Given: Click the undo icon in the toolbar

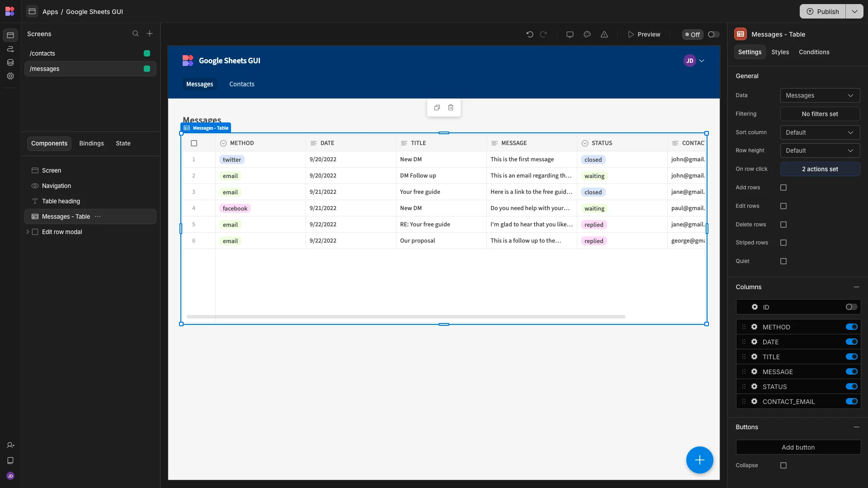Looking at the screenshot, I should 530,34.
